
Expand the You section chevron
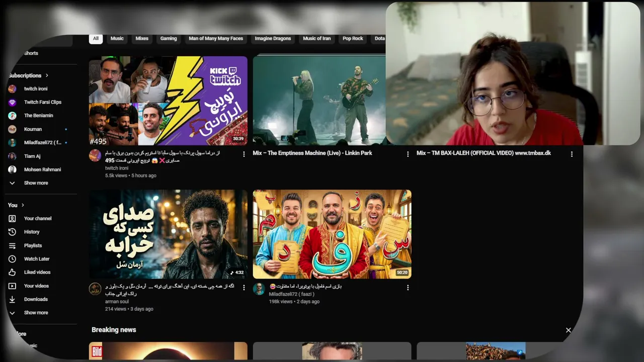pyautogui.click(x=23, y=205)
